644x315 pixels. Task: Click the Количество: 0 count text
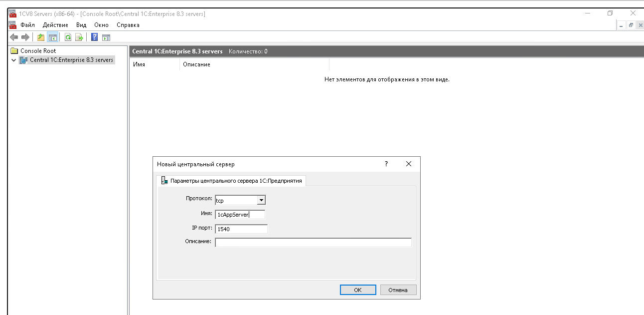pyautogui.click(x=248, y=51)
